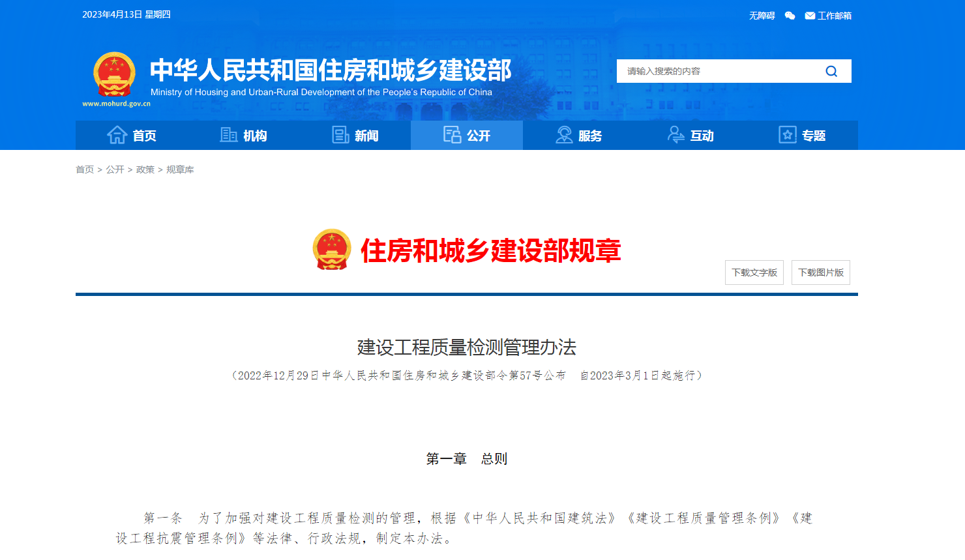This screenshot has height=560, width=965.
Task: Click the national emblem logo in header
Action: [115, 74]
